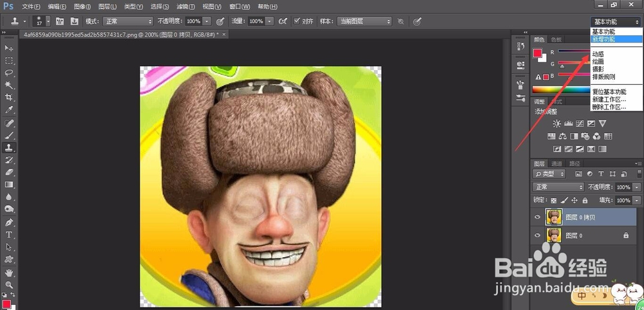Select the Move tool
644x310 pixels.
coord(8,48)
